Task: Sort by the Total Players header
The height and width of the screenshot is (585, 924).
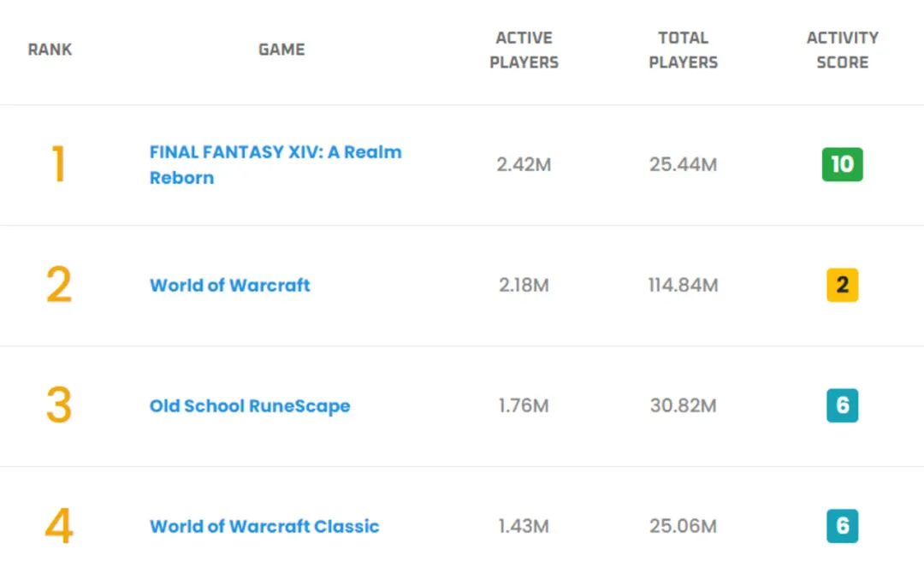Action: (x=683, y=50)
